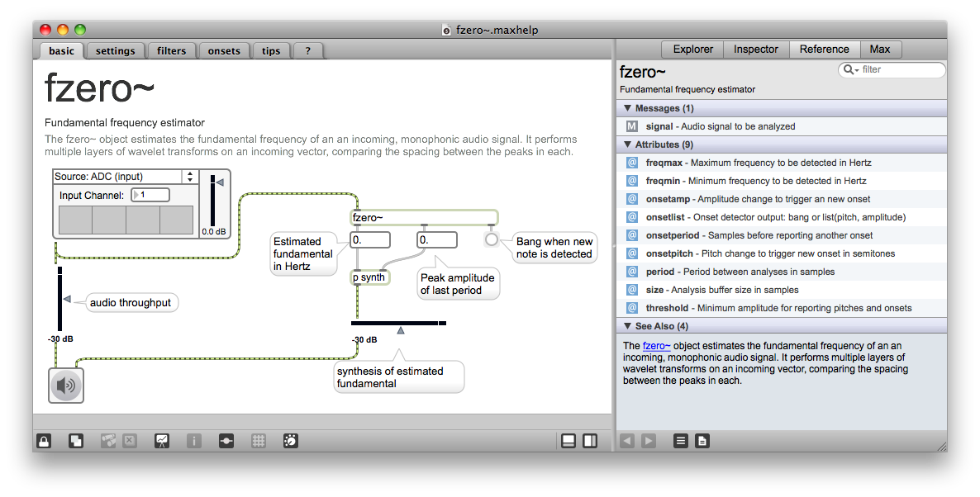
Task: Click the fzero~ object box
Action: click(425, 217)
